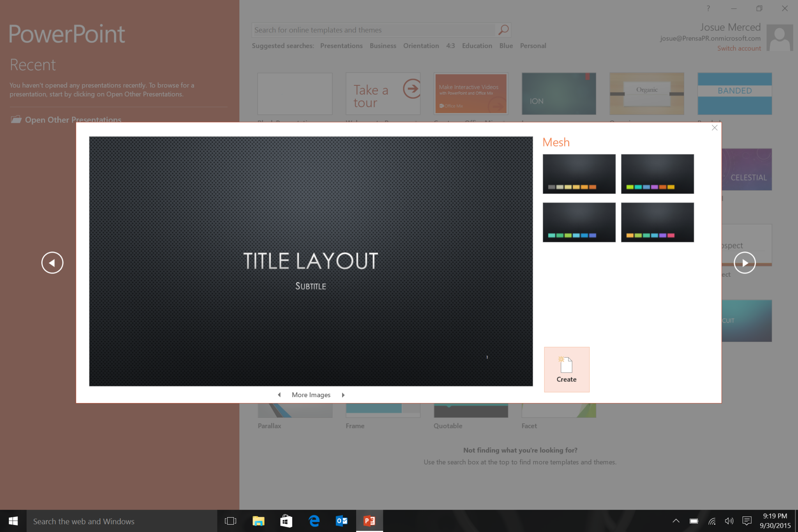Click the battery status tray icon
The height and width of the screenshot is (532, 798).
[694, 521]
